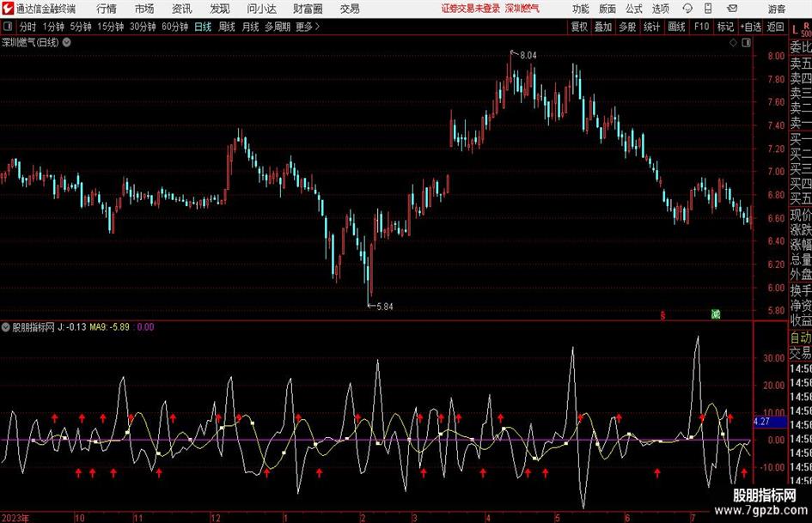Image resolution: width=812 pixels, height=523 pixels.
Task: Click the 游客 user account label
Action: 777,9
